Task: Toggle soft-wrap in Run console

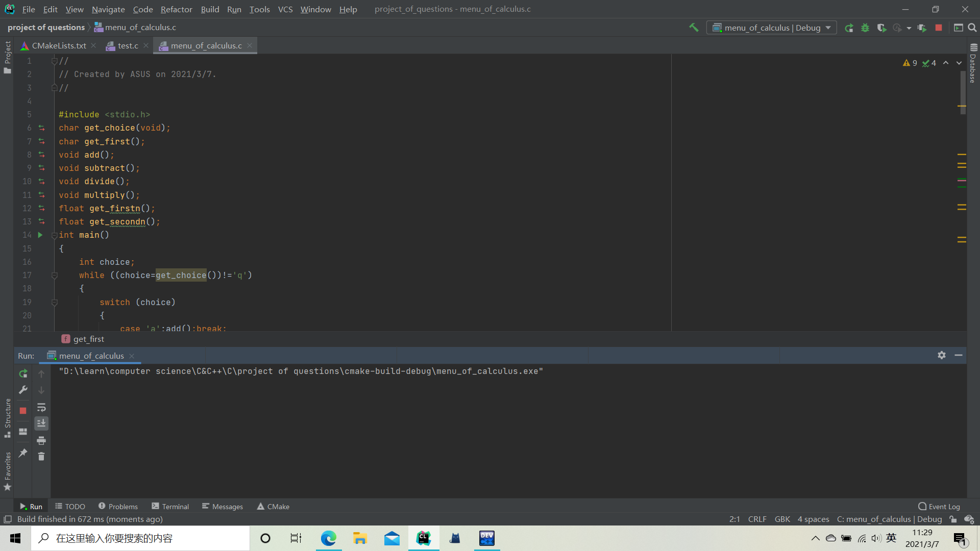Action: click(x=41, y=407)
